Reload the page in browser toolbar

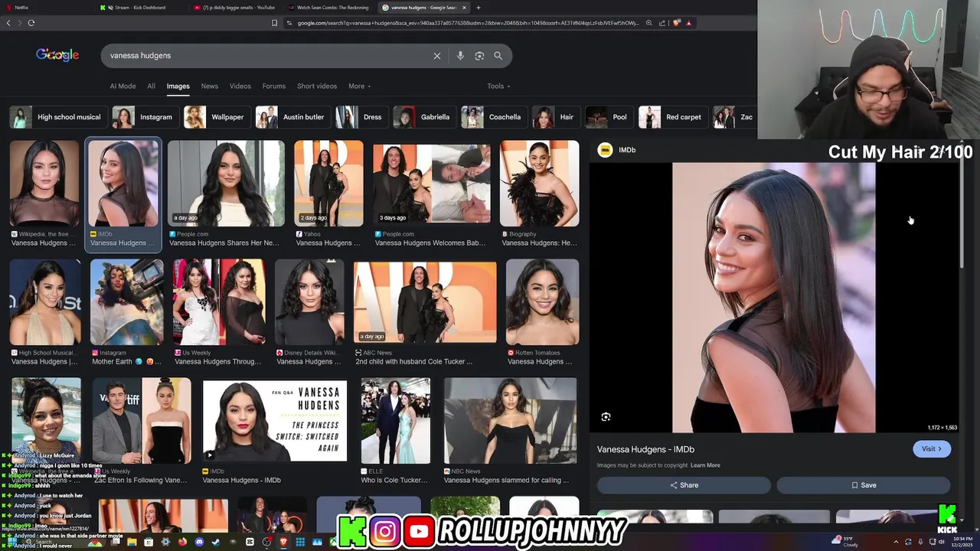[x=31, y=23]
